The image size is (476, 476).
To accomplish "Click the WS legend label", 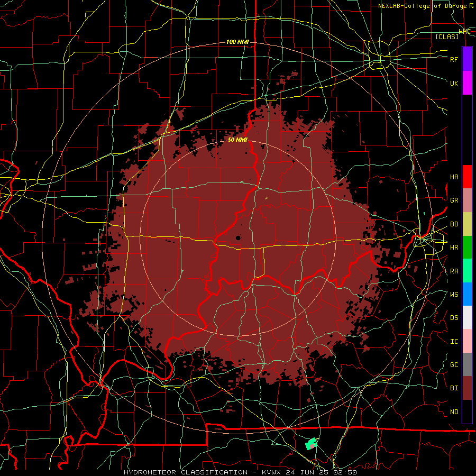I will click(x=454, y=295).
